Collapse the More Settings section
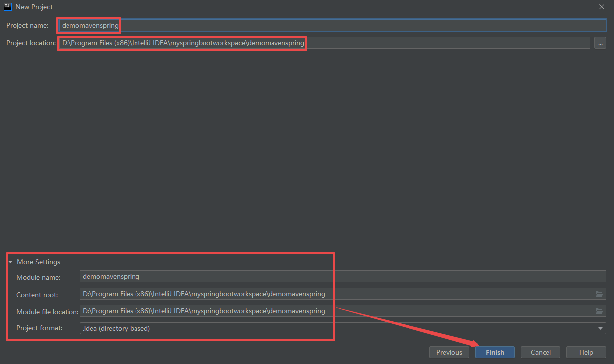This screenshot has height=364, width=614. tap(10, 262)
